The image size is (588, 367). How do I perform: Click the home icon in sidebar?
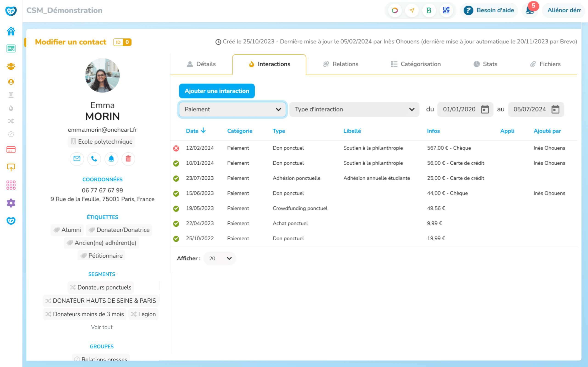(11, 31)
